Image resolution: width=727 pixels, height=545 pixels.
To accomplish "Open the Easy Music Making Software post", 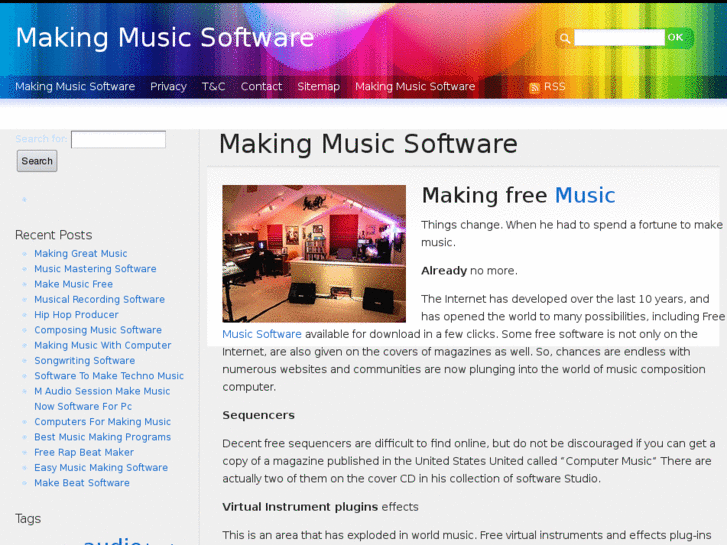I will (x=101, y=468).
